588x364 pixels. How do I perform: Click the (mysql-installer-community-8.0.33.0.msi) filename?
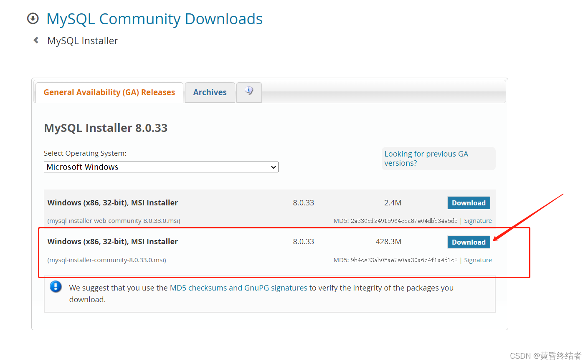[x=107, y=260]
